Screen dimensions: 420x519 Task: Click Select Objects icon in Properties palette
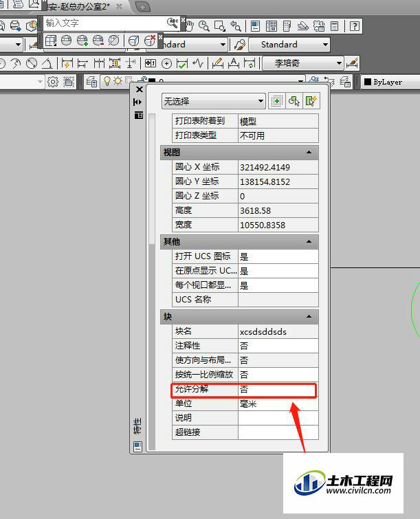(x=294, y=101)
